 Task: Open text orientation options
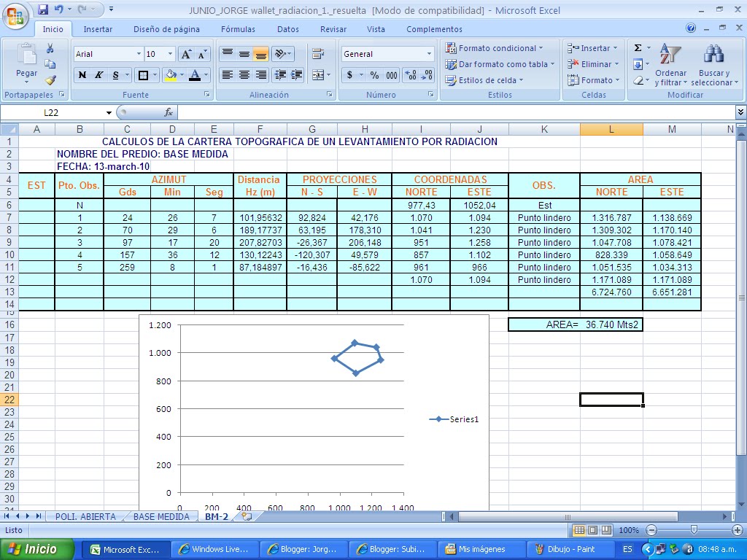(x=283, y=54)
